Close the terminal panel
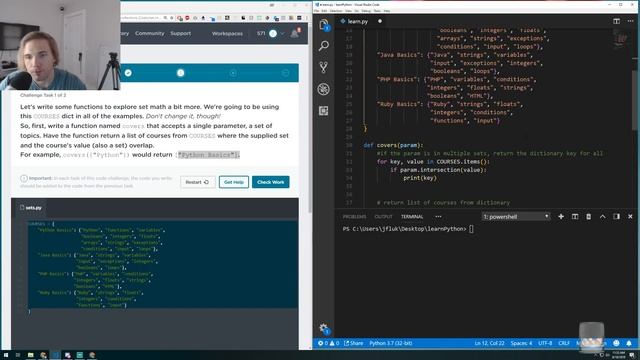Image resolution: width=640 pixels, height=360 pixels. click(x=630, y=216)
